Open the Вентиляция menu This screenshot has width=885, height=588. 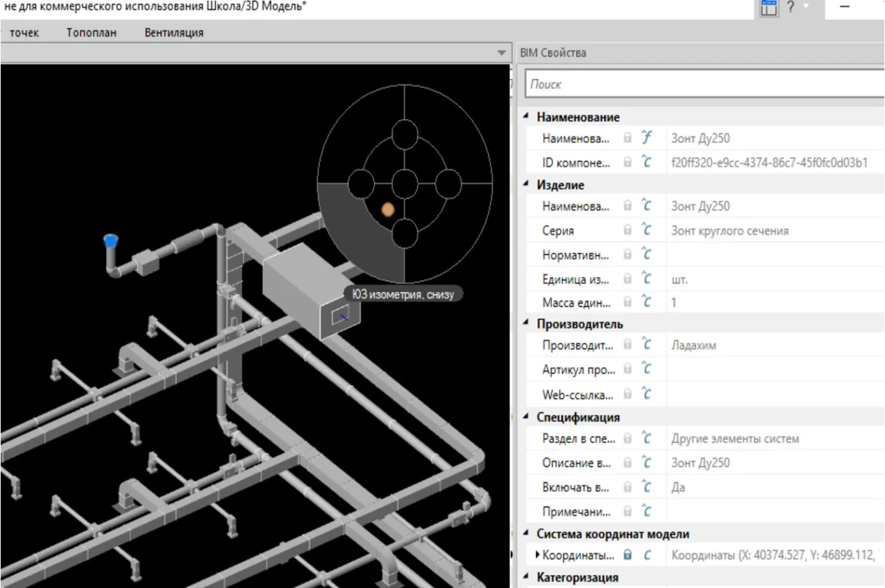pos(173,32)
